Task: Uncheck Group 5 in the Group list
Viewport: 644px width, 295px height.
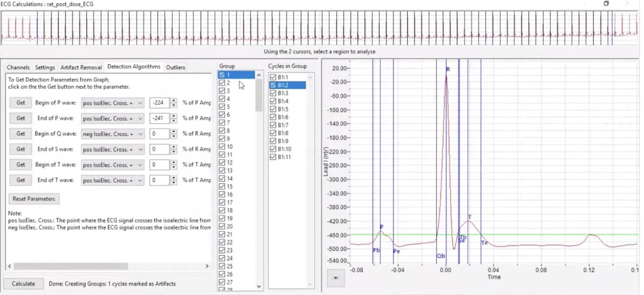Action: [x=223, y=107]
